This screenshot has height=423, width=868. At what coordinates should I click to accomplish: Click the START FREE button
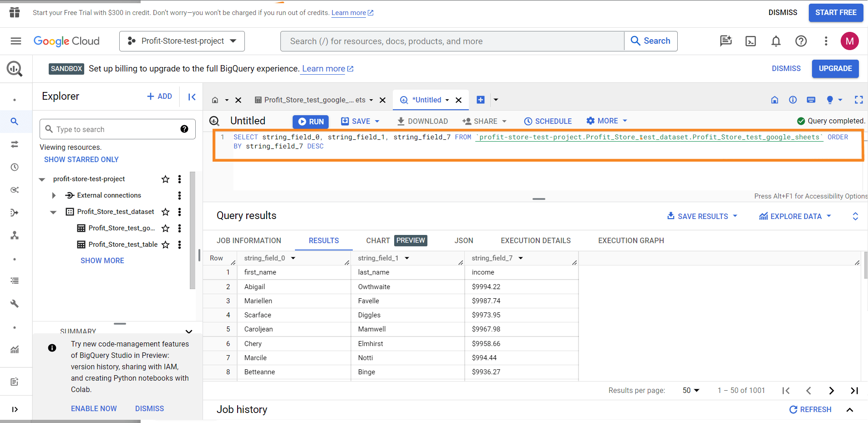836,13
